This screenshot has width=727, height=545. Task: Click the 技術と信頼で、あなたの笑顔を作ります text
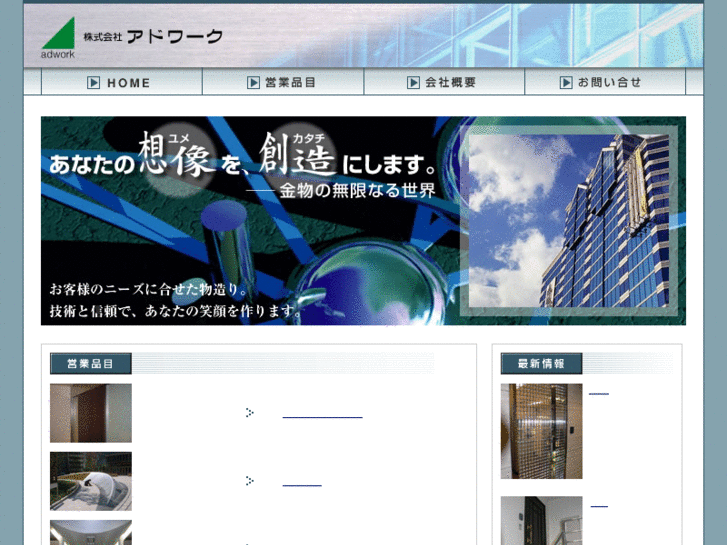(x=176, y=310)
